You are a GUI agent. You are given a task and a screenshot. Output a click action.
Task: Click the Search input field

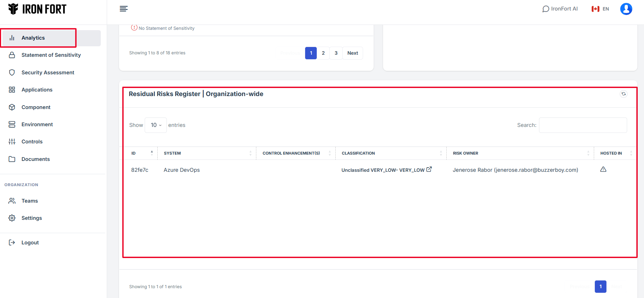tap(583, 125)
